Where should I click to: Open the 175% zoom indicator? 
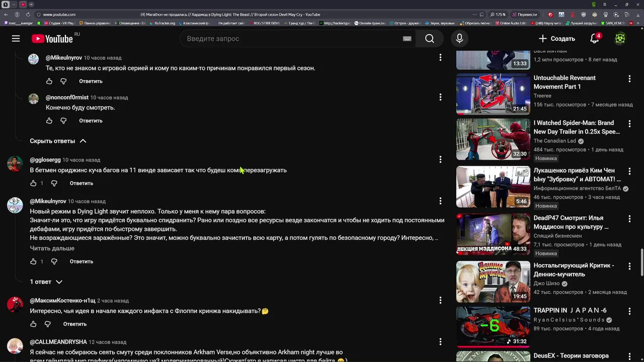[498, 15]
